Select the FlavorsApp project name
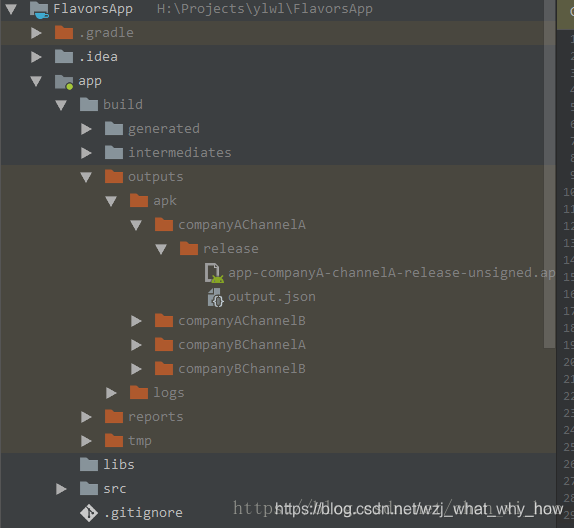 coord(93,9)
